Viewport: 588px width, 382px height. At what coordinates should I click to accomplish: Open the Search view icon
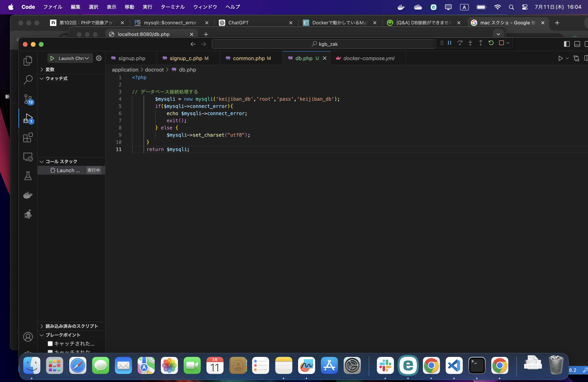click(x=28, y=80)
